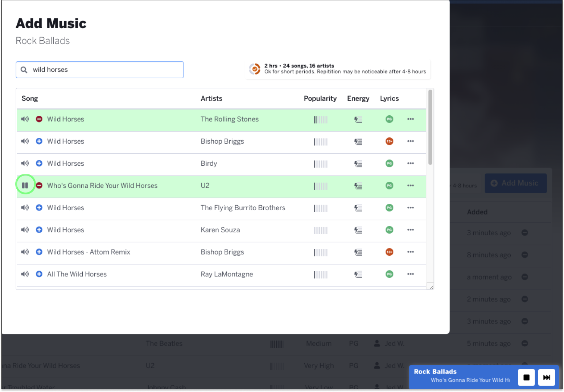
Task: Add Bishop Briggs' Wild Horses to the playlist
Action: (39, 141)
